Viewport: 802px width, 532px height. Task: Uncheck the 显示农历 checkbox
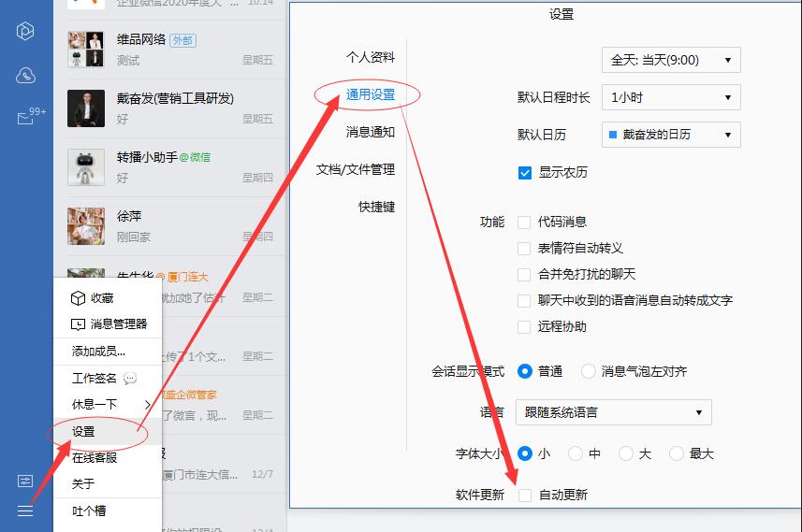525,173
